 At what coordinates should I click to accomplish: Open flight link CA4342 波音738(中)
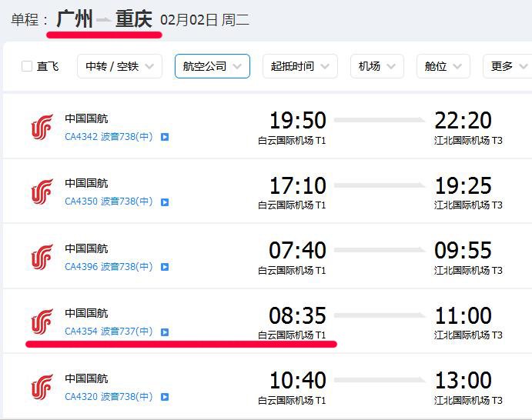click(109, 137)
